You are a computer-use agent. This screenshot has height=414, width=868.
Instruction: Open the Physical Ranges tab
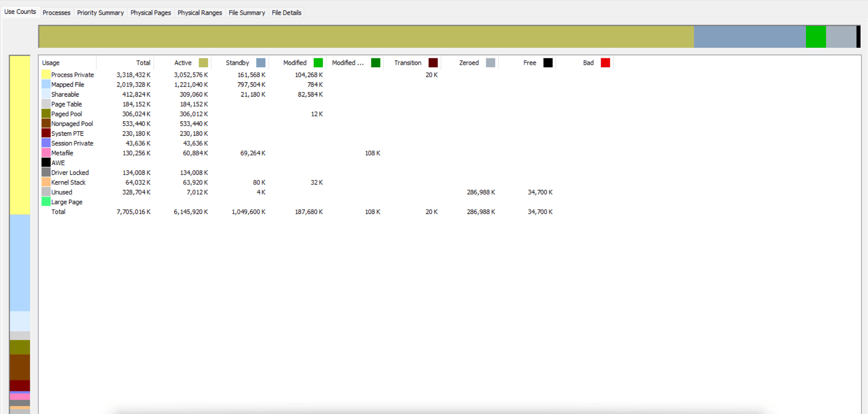tap(200, 13)
